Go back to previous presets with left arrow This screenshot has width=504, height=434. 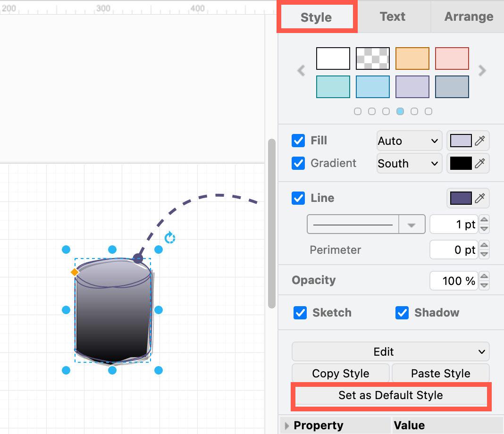coord(301,71)
